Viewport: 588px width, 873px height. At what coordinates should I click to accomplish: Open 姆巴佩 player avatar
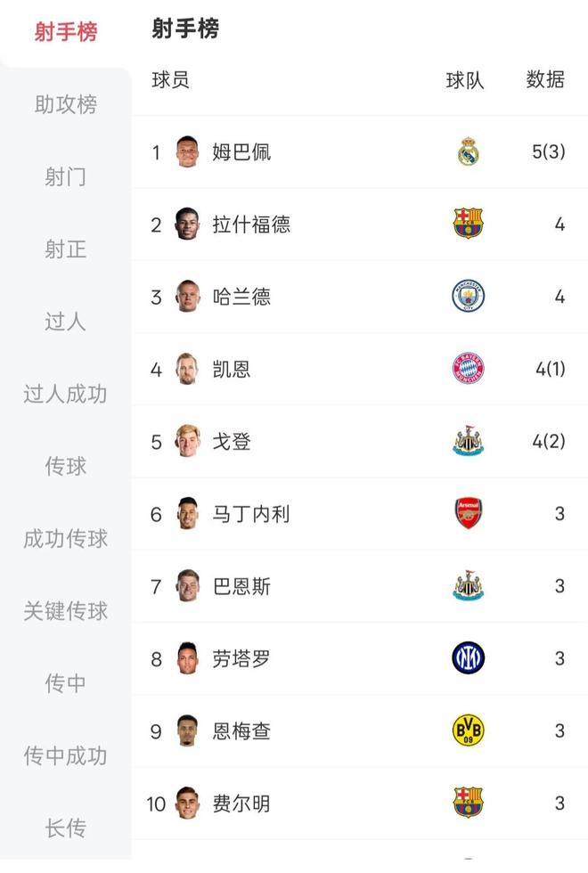pyautogui.click(x=187, y=152)
